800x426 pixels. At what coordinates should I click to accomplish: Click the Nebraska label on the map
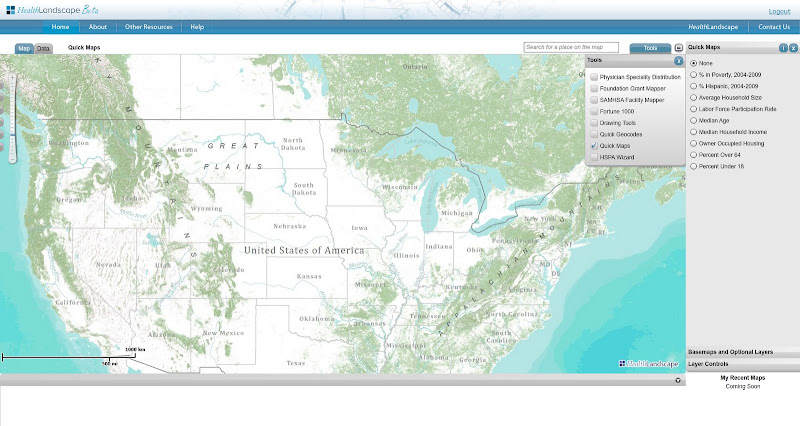(x=290, y=226)
